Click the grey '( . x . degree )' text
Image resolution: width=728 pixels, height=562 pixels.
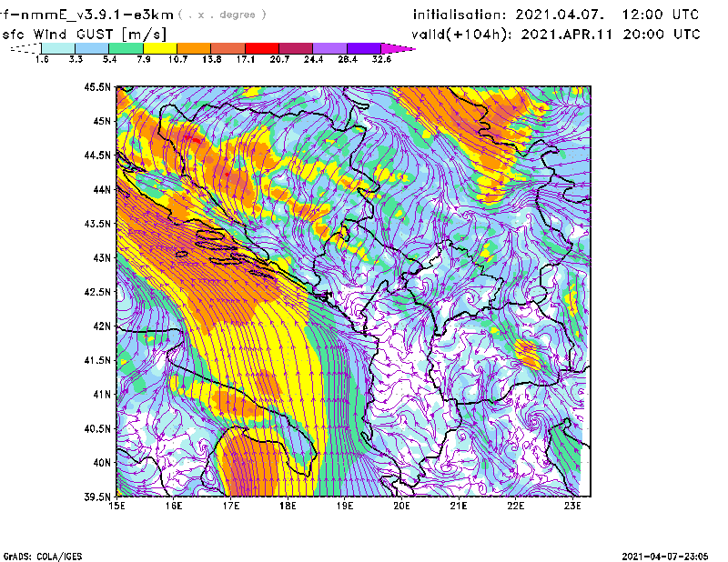(x=222, y=15)
